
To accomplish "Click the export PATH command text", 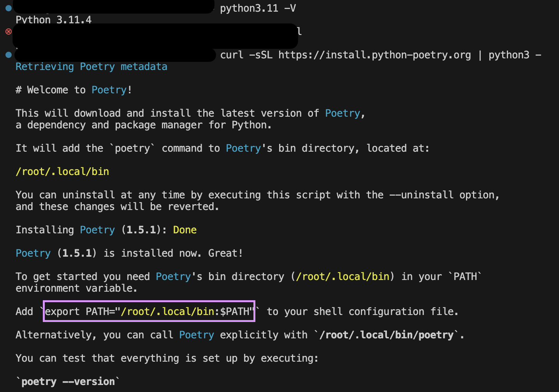I will coord(150,311).
